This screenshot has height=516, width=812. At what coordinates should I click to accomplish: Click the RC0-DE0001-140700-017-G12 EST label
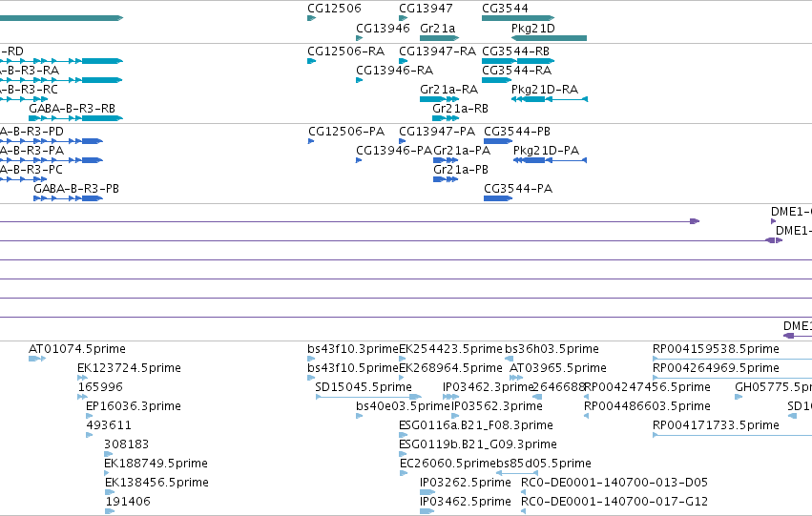(x=614, y=502)
